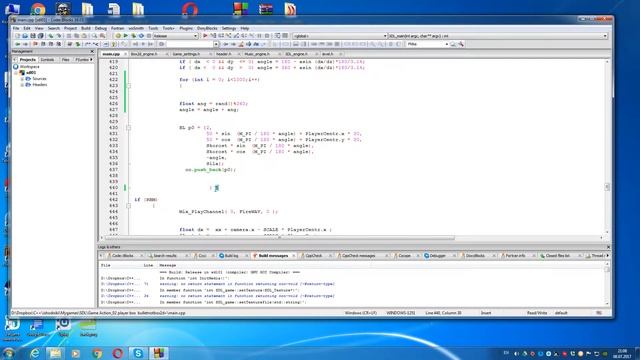
Task: Click the Abort build icon
Action: [x=149, y=36]
